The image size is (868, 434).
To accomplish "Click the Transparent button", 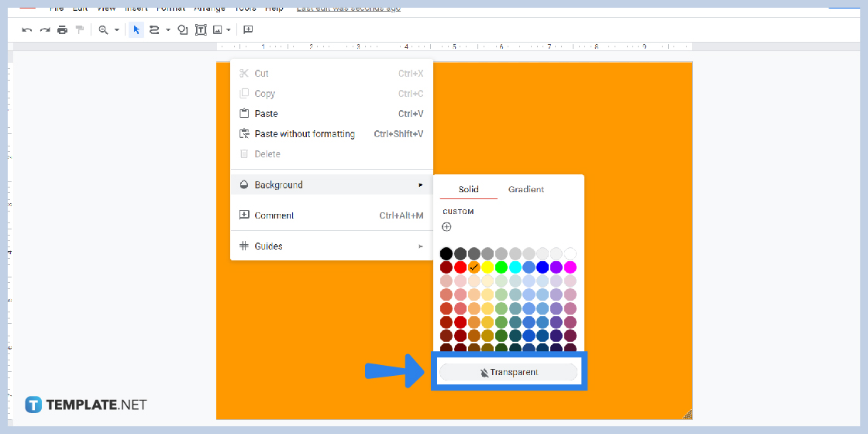I will point(508,373).
